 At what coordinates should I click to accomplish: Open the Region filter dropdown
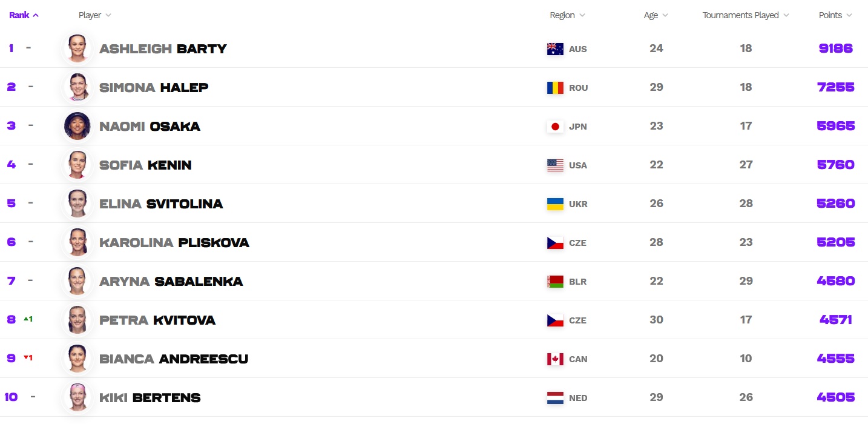(x=567, y=15)
